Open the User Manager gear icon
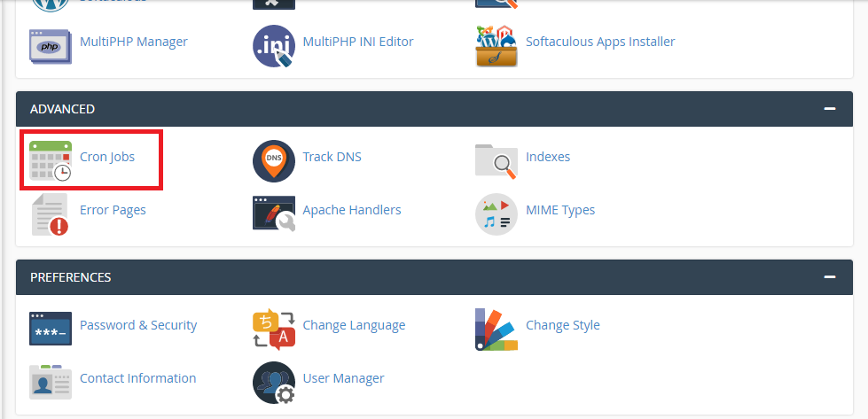 tap(274, 383)
